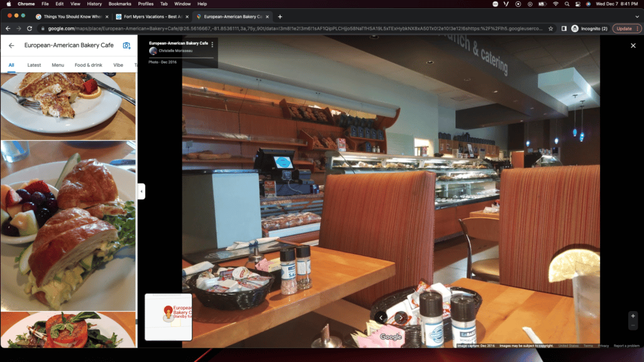
Task: Select the Latest photos tab
Action: pyautogui.click(x=34, y=65)
